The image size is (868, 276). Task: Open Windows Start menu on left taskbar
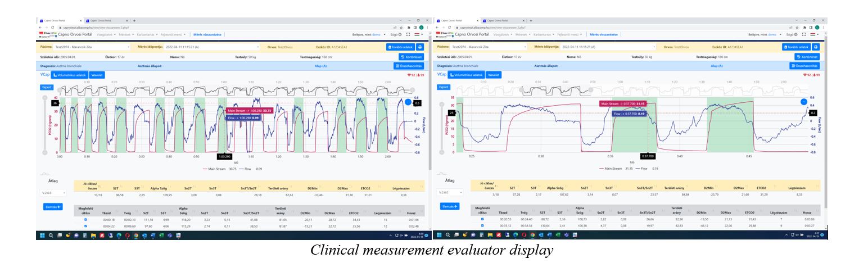click(42, 235)
